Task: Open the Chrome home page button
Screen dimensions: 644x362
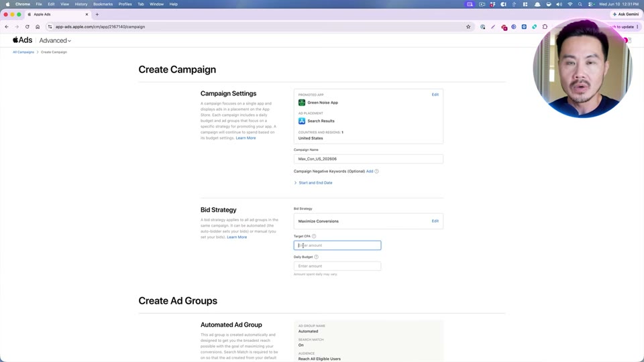Action: [x=38, y=27]
